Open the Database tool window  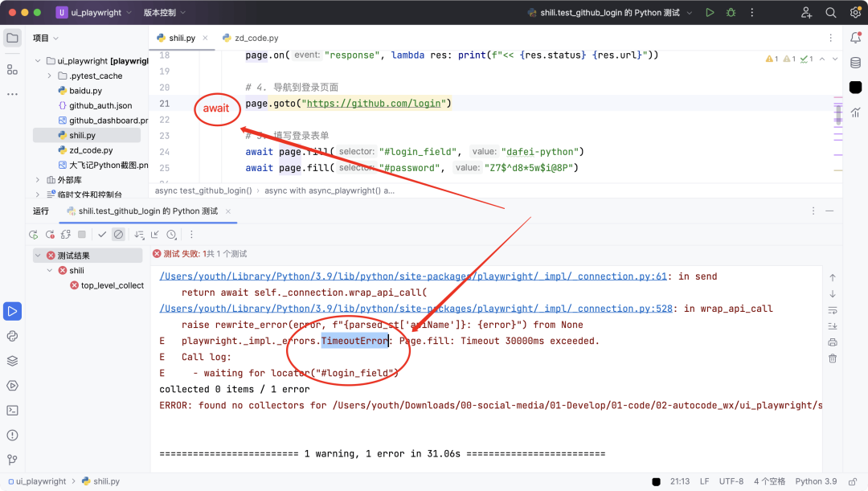tap(855, 63)
